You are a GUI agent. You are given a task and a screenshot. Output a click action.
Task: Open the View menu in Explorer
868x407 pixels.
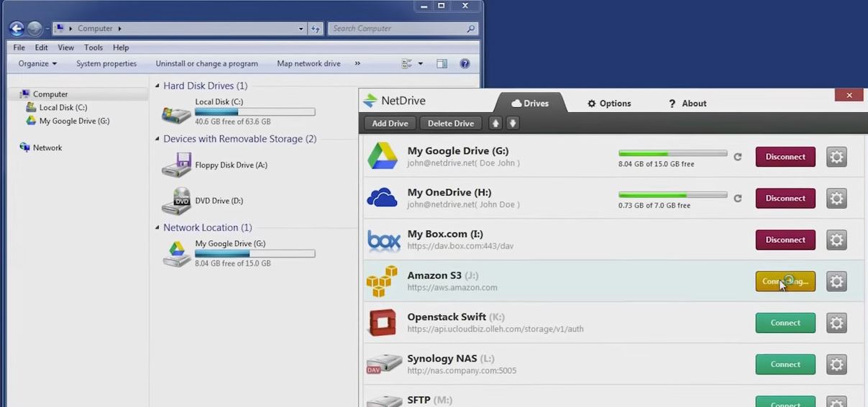[x=65, y=47]
